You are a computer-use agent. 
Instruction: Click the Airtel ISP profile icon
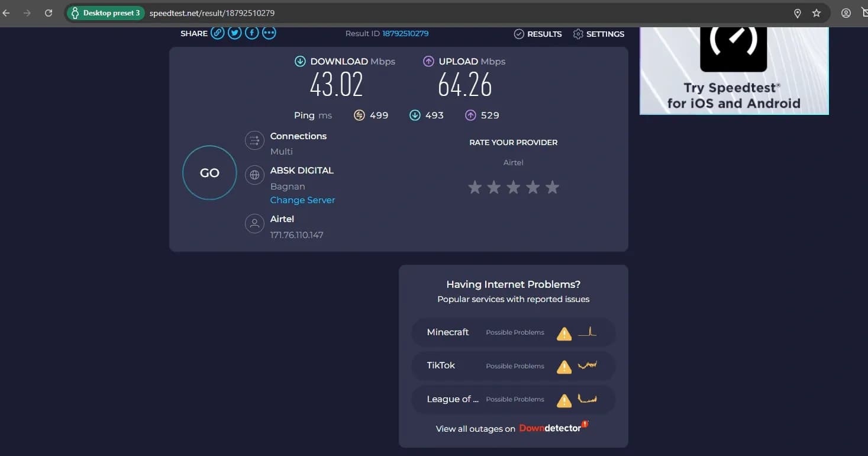coord(254,223)
